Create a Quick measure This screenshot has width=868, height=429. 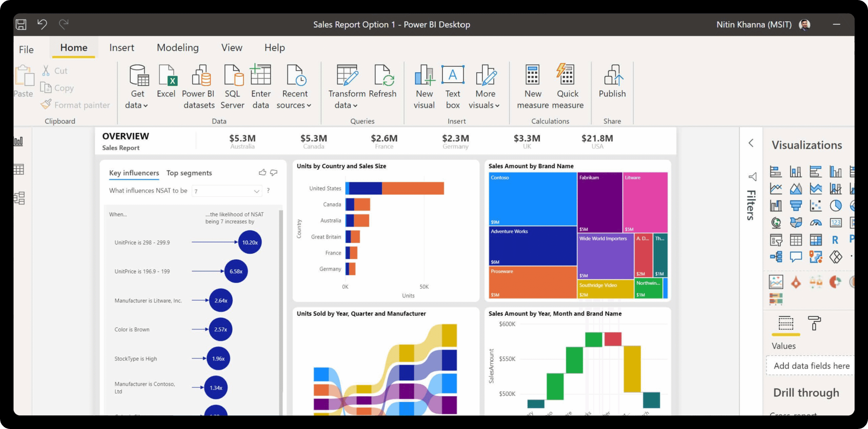point(568,87)
